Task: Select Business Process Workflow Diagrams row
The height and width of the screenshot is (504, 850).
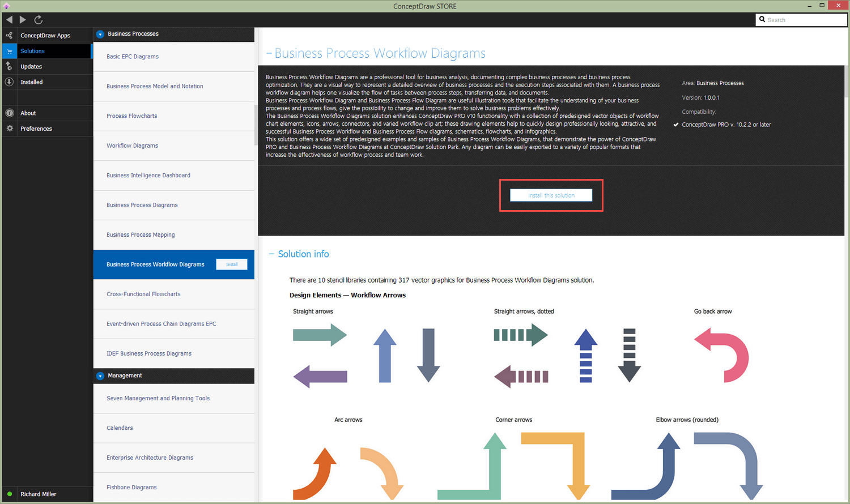Action: [x=173, y=264]
